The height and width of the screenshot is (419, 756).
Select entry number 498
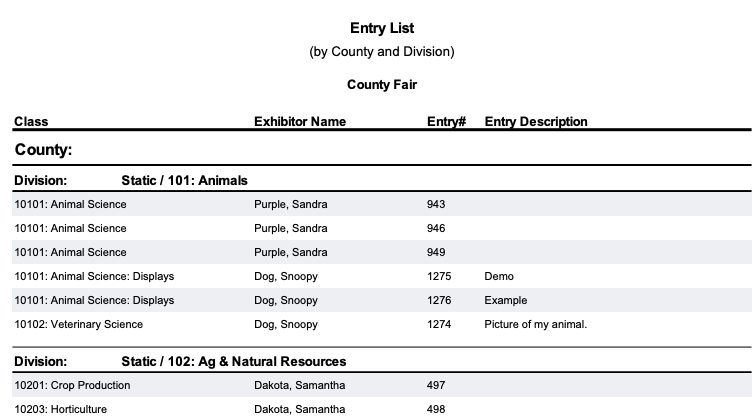(436, 409)
